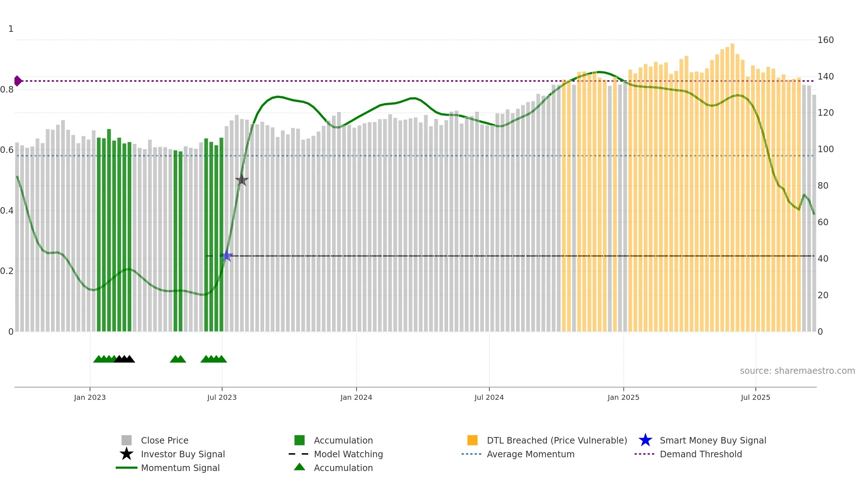The width and height of the screenshot is (868, 488).
Task: Click the black Investor Buy Signal star on chart
Action: point(242,180)
